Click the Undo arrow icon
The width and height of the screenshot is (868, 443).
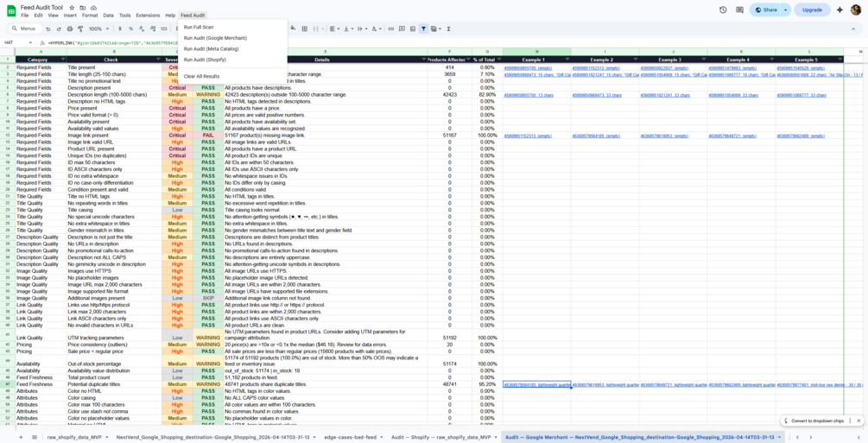[48, 28]
